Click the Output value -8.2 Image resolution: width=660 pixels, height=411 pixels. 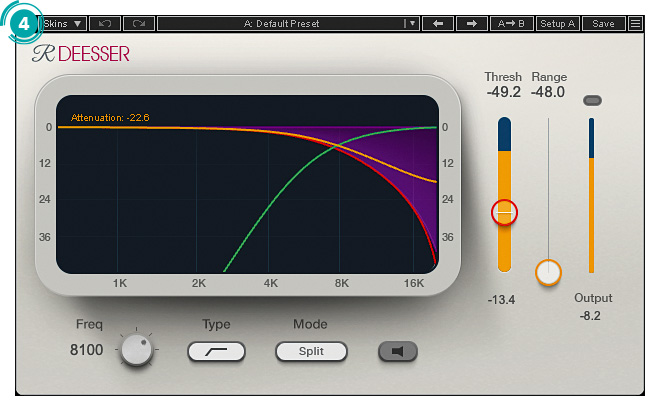[590, 316]
